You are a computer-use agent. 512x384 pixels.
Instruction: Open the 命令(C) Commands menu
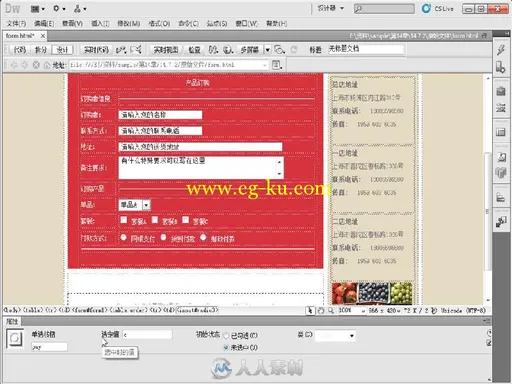point(188,23)
